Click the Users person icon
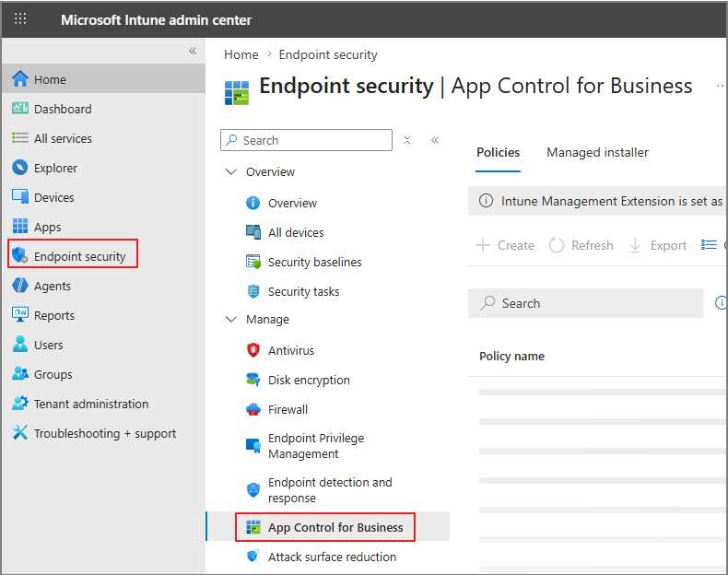The width and height of the screenshot is (728, 575). [x=20, y=344]
